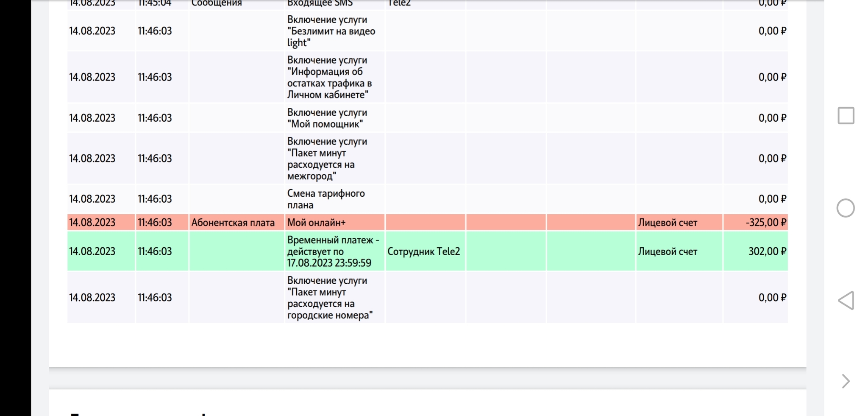
Task: Click time 11:46:03 in the green "Временный платеж" row
Action: (155, 251)
